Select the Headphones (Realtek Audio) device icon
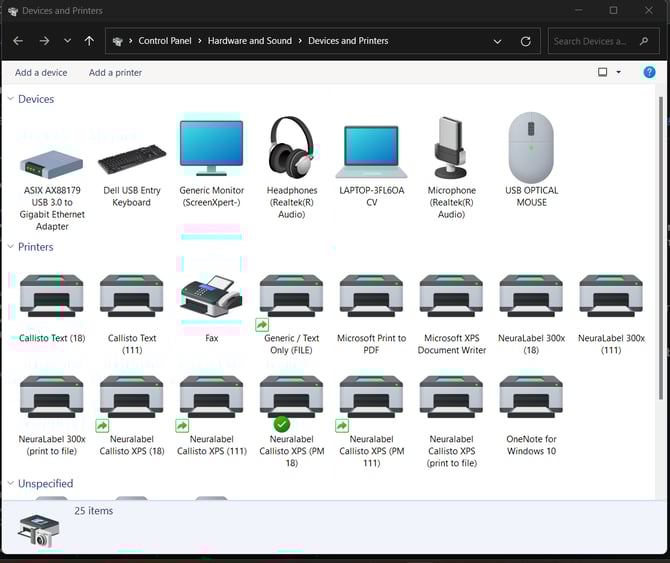 pyautogui.click(x=292, y=150)
